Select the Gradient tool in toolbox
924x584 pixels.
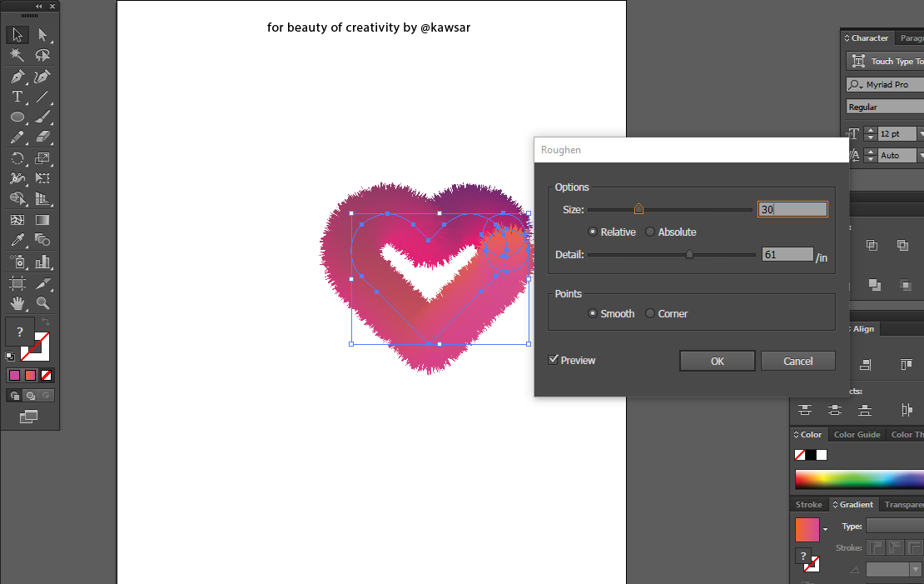42,220
